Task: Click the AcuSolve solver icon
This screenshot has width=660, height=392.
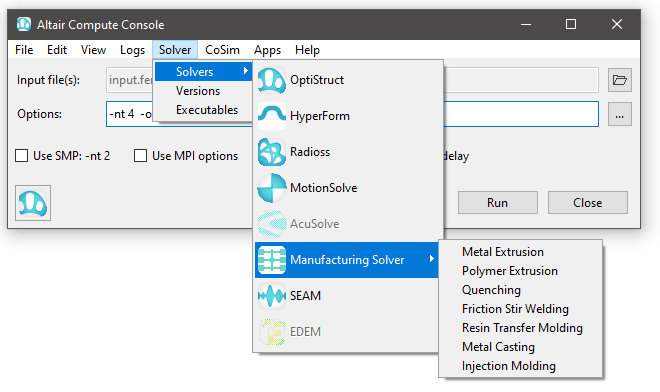Action: pos(271,224)
